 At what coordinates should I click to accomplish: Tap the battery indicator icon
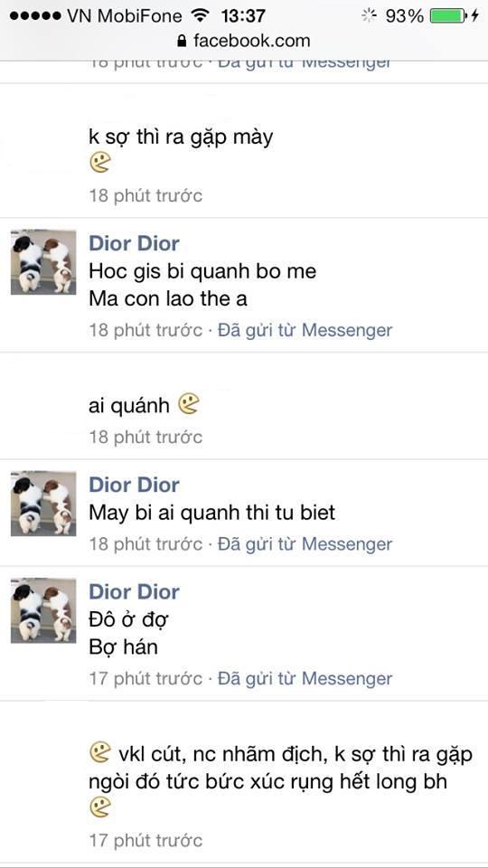click(448, 15)
